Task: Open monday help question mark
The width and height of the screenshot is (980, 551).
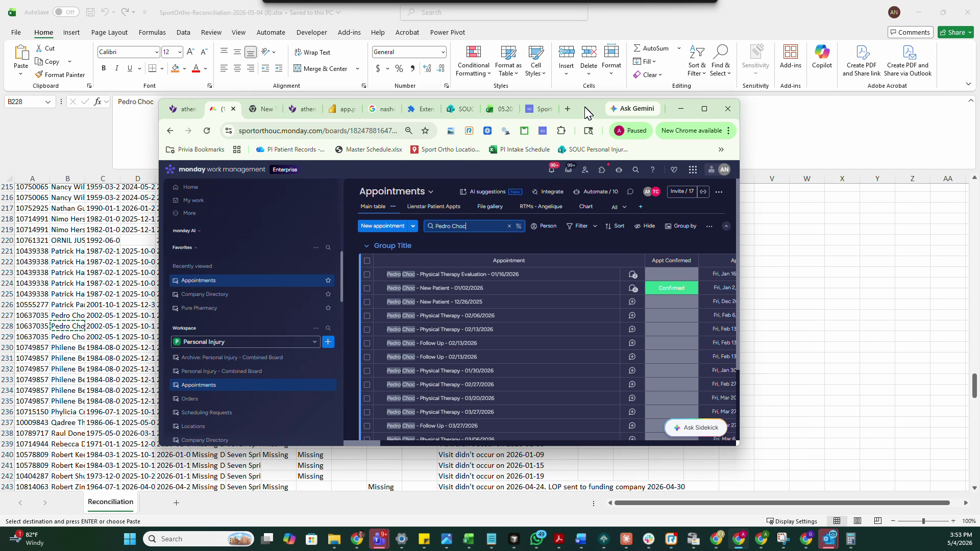Action: [652, 169]
